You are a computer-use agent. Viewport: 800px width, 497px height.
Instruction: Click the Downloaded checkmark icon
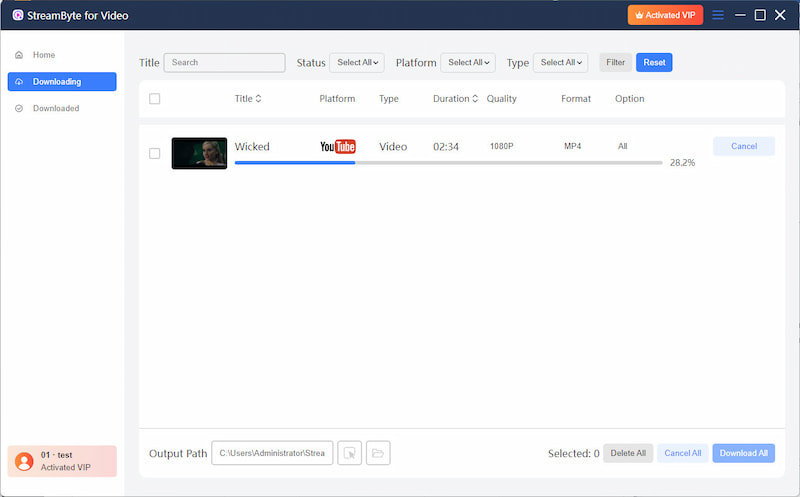tap(19, 108)
